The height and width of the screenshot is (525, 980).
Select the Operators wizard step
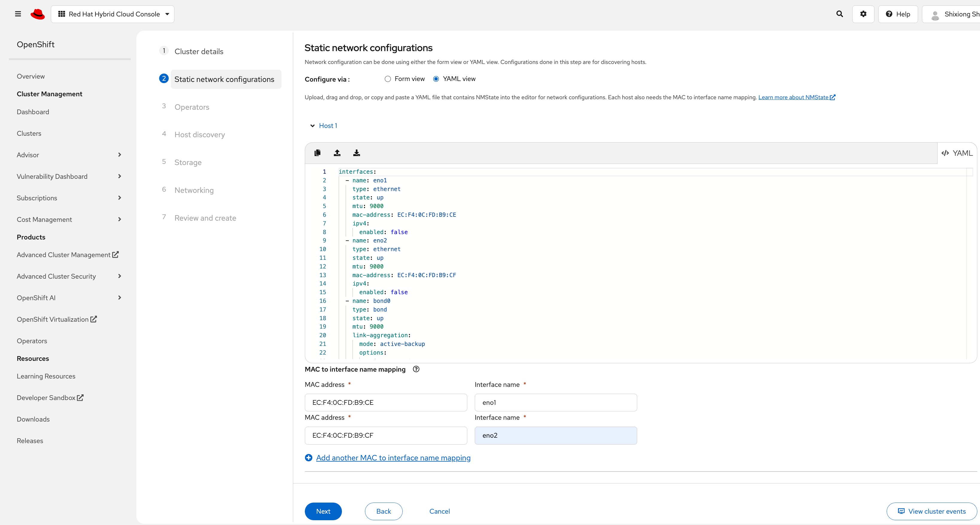[192, 107]
